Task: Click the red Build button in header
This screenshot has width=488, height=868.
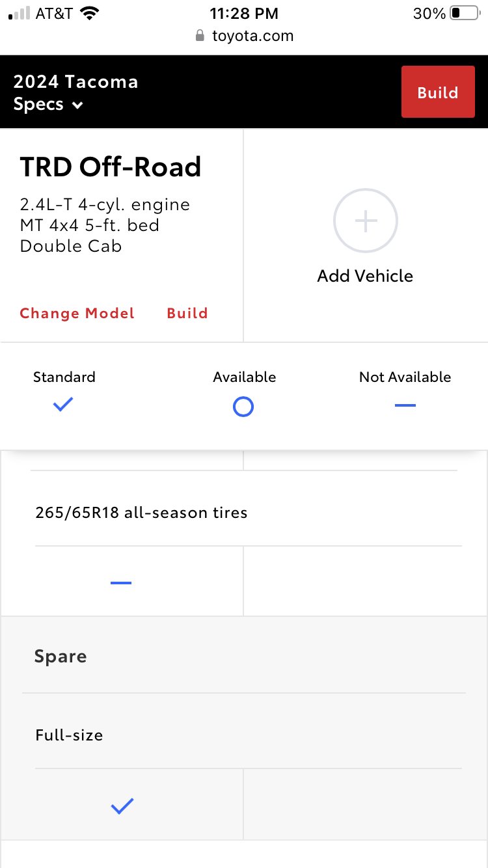Action: tap(438, 92)
